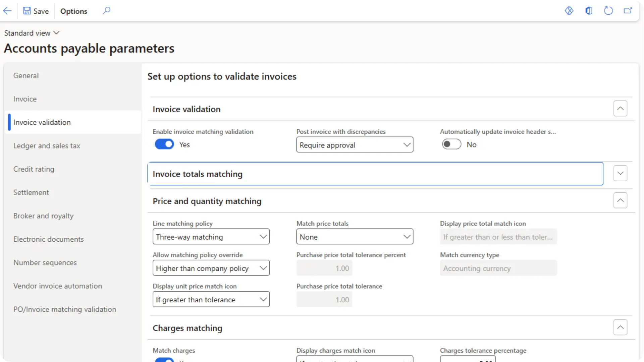Image resolution: width=644 pixels, height=362 pixels.
Task: Open the search magnifier icon
Action: click(x=106, y=11)
